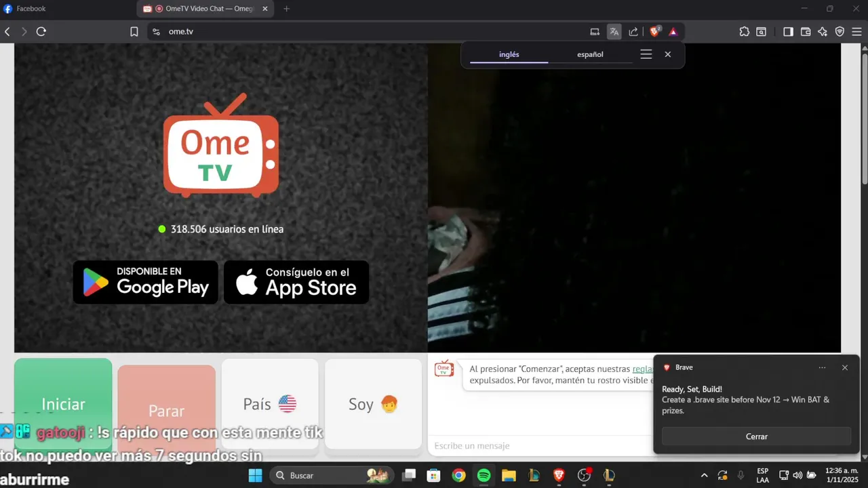Open OBS Studio from taskbar
The image size is (868, 488).
click(584, 475)
